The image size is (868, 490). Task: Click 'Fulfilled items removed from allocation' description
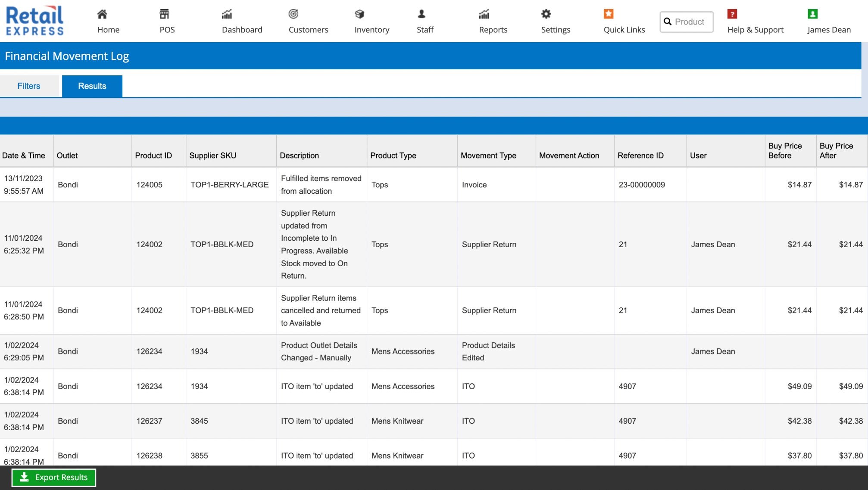coord(321,185)
